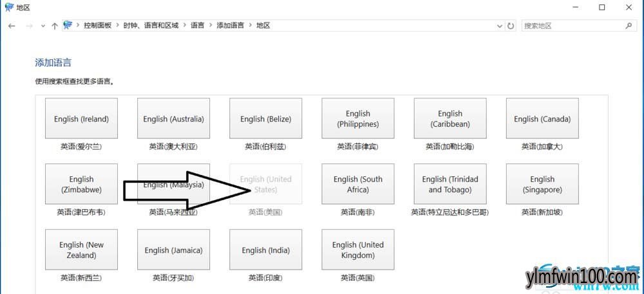Viewport: 644px width, 294px height.
Task: Expand chevron after 语言 breadcrumb
Action: coord(211,26)
